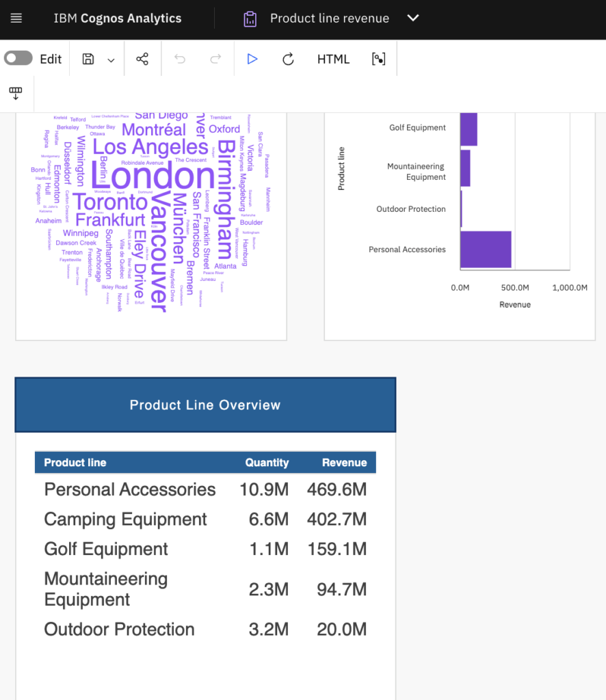Toggle the Edit mode switch

pyautogui.click(x=18, y=59)
